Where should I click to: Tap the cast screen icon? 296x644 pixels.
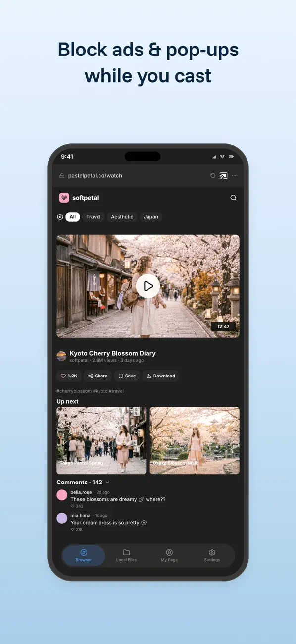point(223,175)
